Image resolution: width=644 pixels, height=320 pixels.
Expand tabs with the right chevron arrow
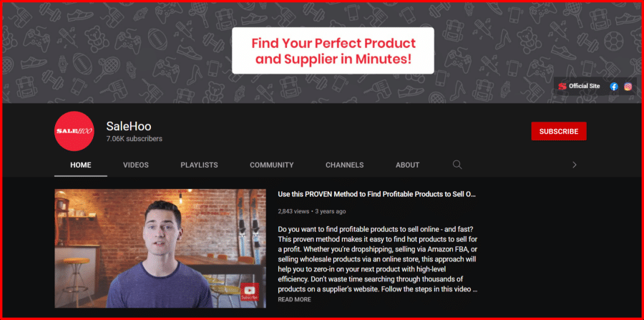pyautogui.click(x=574, y=165)
